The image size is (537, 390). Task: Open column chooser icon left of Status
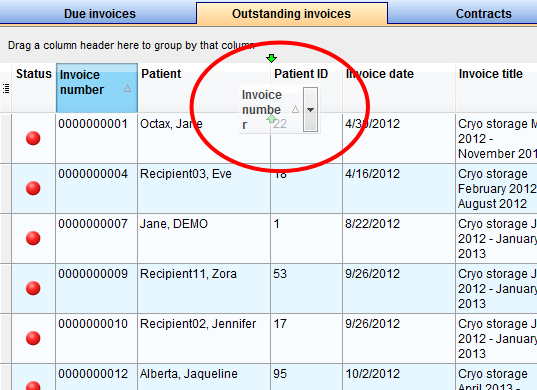[x=6, y=88]
